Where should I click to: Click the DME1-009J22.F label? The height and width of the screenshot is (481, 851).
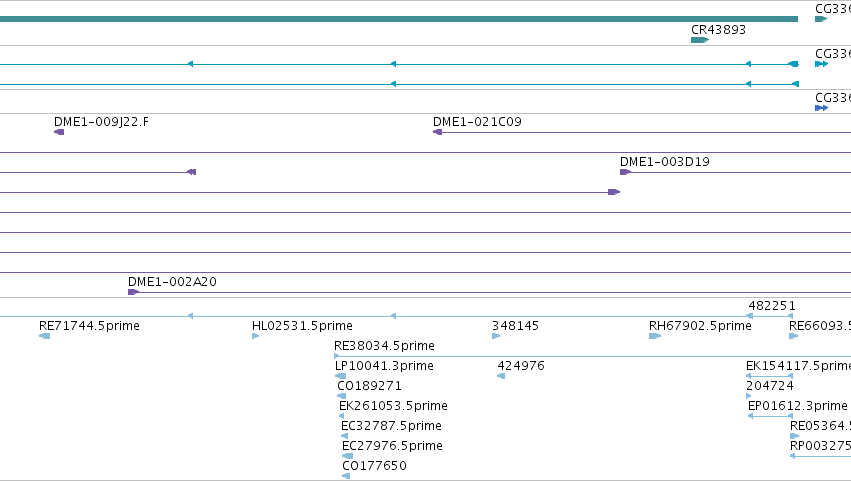[101, 122]
